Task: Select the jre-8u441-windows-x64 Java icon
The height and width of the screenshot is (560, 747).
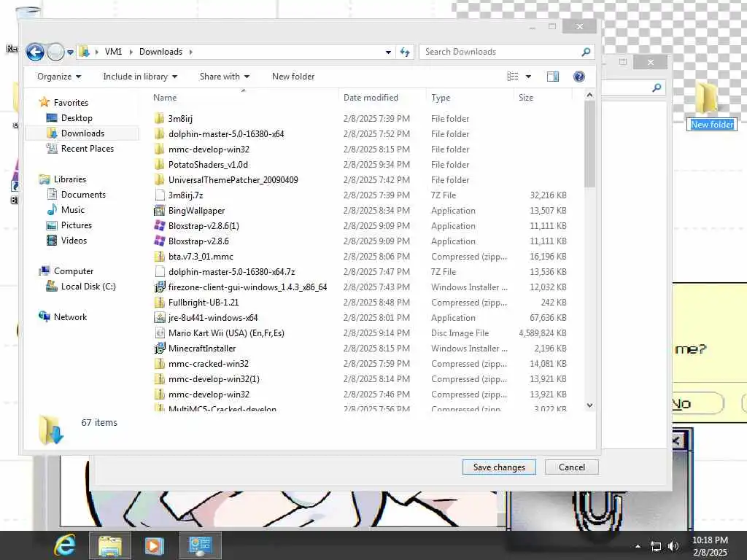Action: [160, 317]
